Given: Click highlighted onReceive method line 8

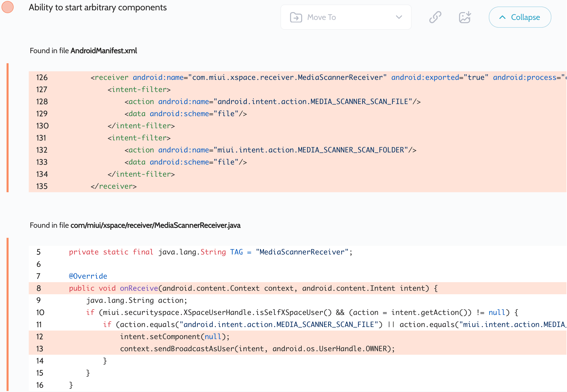Looking at the screenshot, I should pyautogui.click(x=253, y=288).
